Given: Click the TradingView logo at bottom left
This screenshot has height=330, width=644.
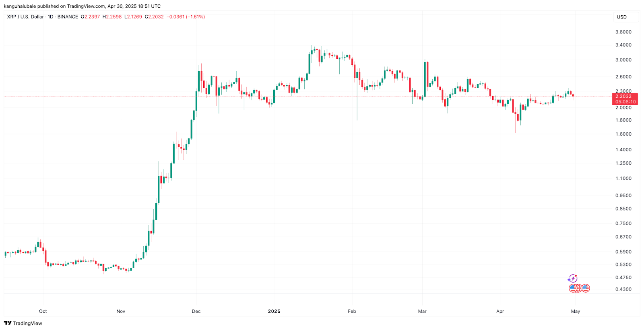Looking at the screenshot, I should point(8,323).
